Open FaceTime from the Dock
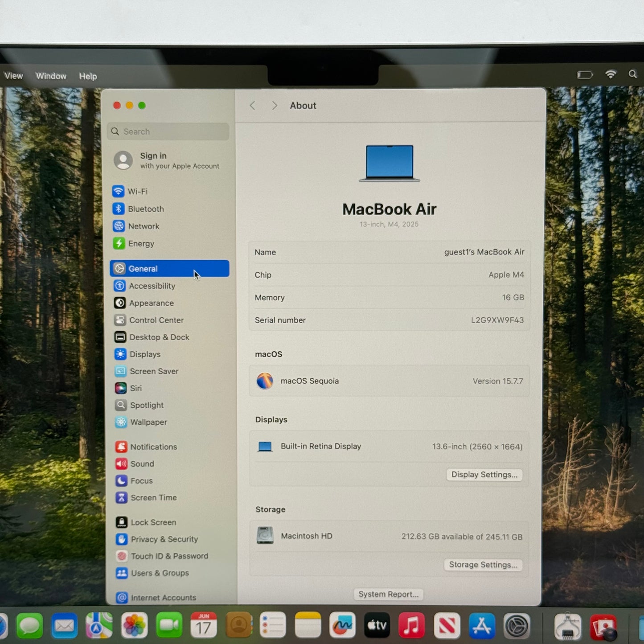644x644 pixels. point(169,626)
